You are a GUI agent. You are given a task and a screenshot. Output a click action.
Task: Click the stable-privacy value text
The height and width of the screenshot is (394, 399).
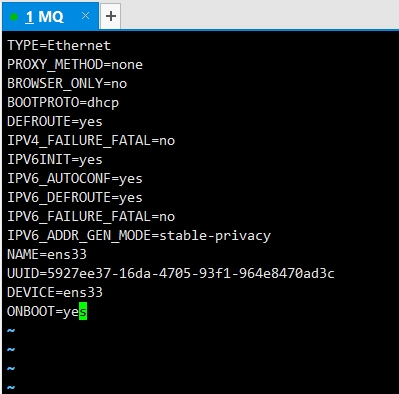tap(215, 236)
